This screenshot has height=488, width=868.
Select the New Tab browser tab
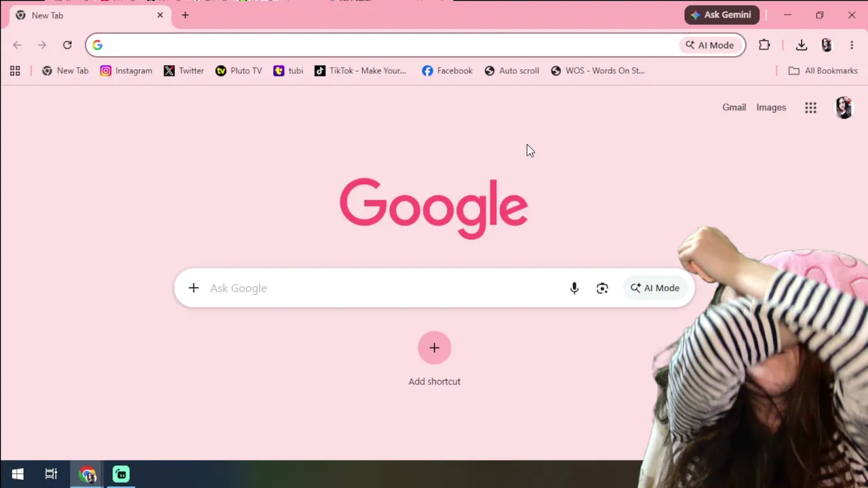pos(88,15)
